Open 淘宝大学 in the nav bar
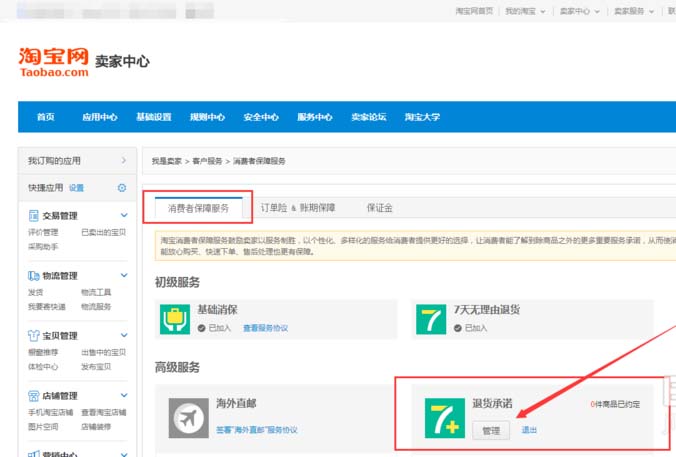676x457 pixels. pyautogui.click(x=422, y=117)
